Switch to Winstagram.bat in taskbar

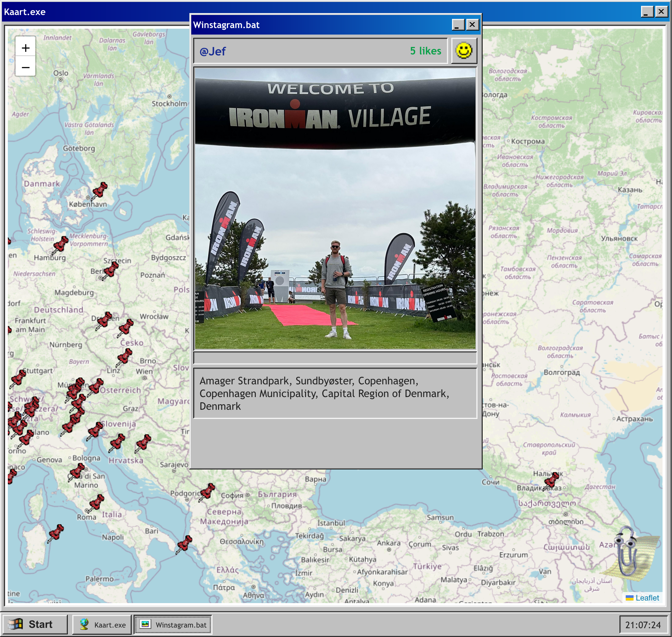173,624
